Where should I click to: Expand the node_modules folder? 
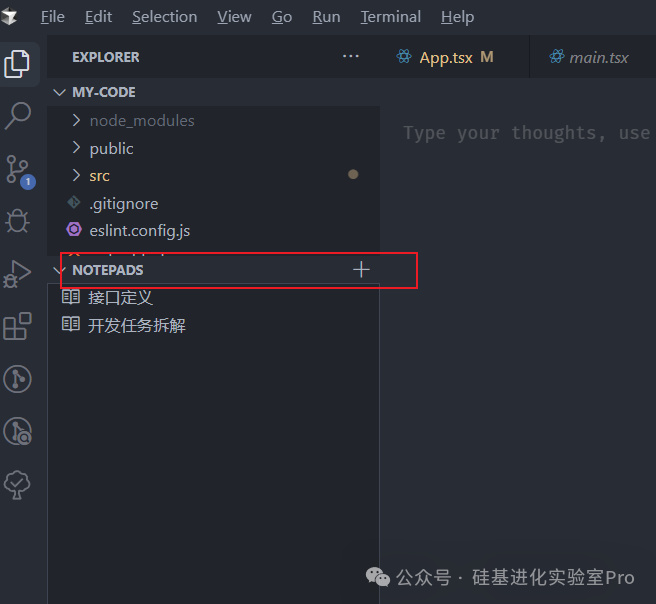pyautogui.click(x=142, y=121)
